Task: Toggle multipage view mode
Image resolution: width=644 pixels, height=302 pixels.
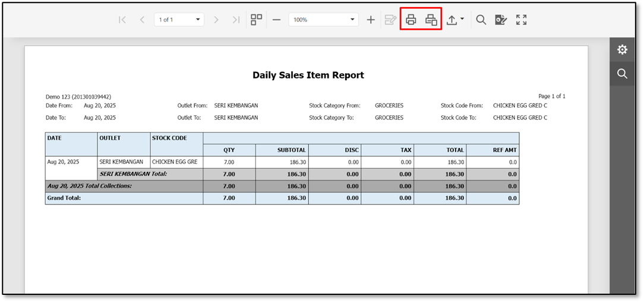Action: click(x=257, y=20)
